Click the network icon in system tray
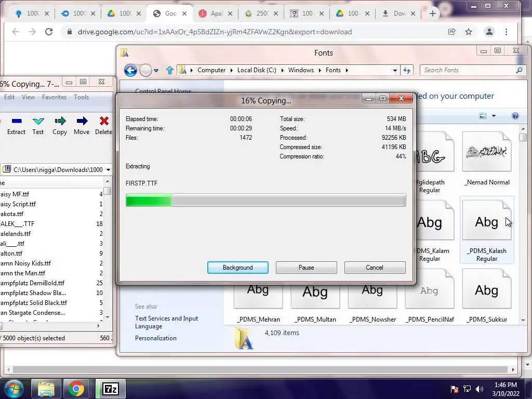 point(467,389)
